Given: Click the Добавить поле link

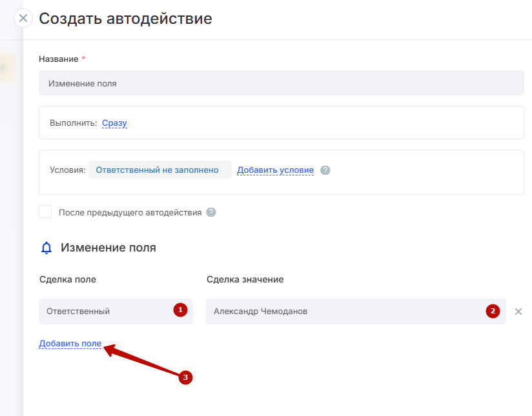Looking at the screenshot, I should click(x=70, y=344).
